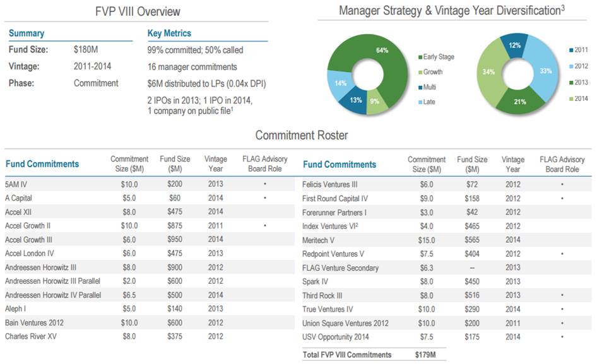This screenshot has width=597, height=364.
Task: Click the "Charles River XV" fund name
Action: [30, 337]
